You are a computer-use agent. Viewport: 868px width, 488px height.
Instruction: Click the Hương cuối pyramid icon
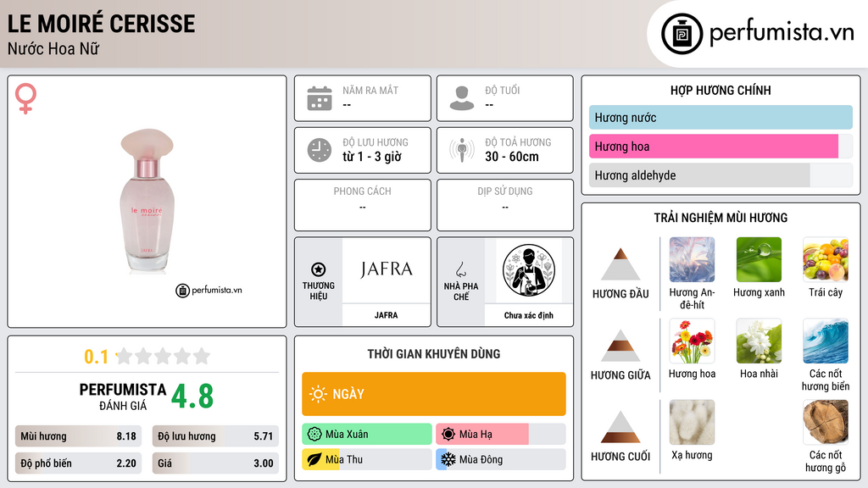620,427
